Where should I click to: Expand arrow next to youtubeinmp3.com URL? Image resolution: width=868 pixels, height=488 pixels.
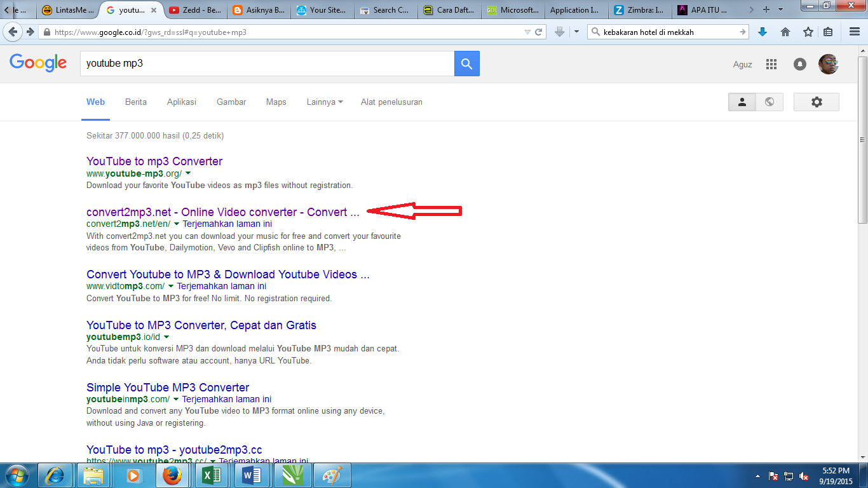point(175,400)
